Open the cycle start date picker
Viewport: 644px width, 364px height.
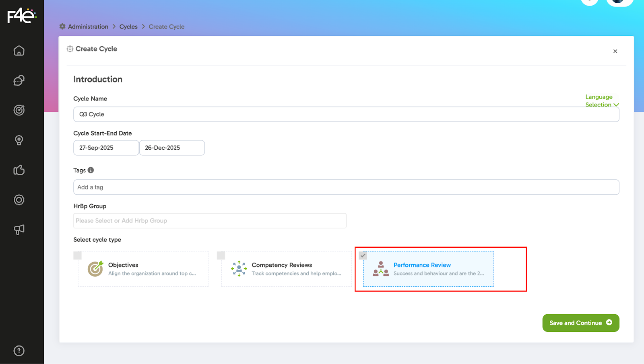pos(106,148)
